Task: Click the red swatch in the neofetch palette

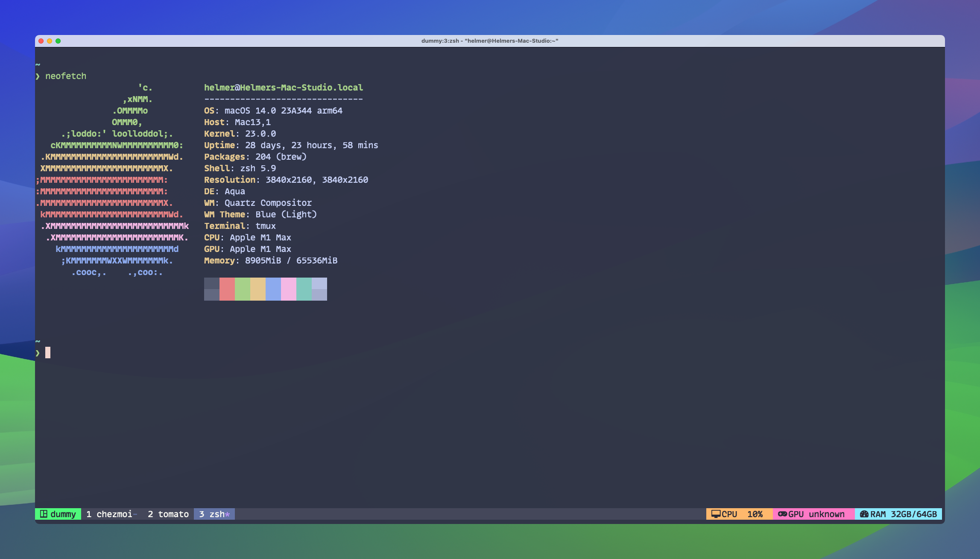Action: 227,289
